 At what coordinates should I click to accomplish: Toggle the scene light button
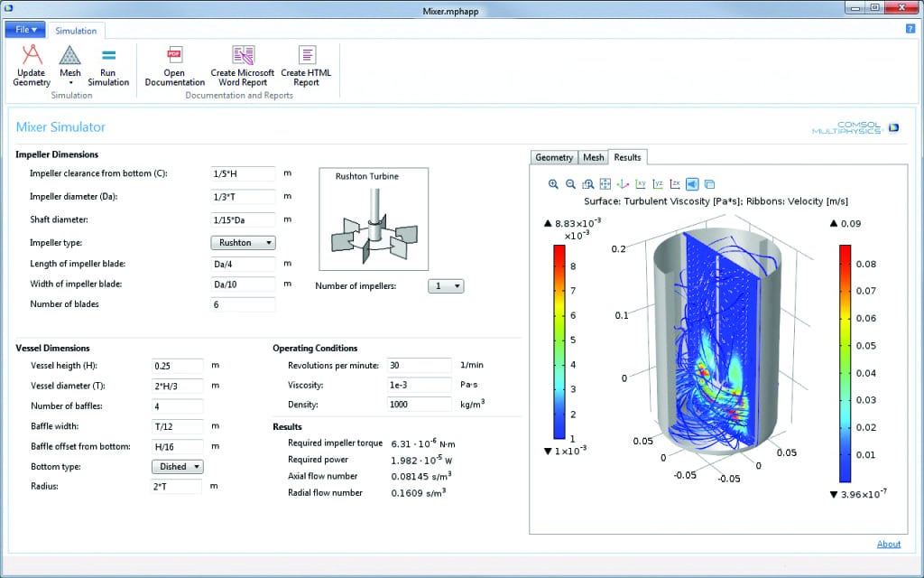point(692,184)
